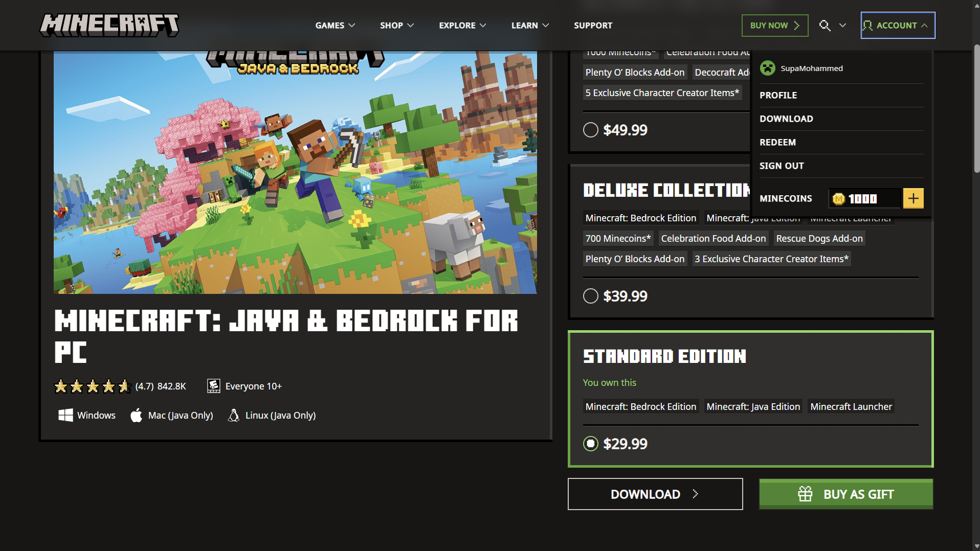This screenshot has height=551, width=980.
Task: Expand the Explore menu dropdown
Action: [x=462, y=25]
